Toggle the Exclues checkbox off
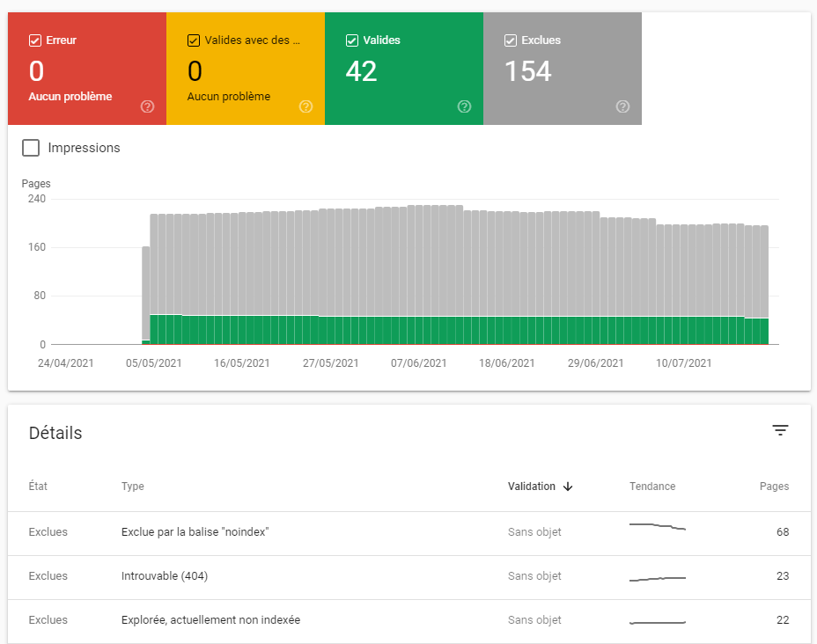The width and height of the screenshot is (817, 644). 511,40
